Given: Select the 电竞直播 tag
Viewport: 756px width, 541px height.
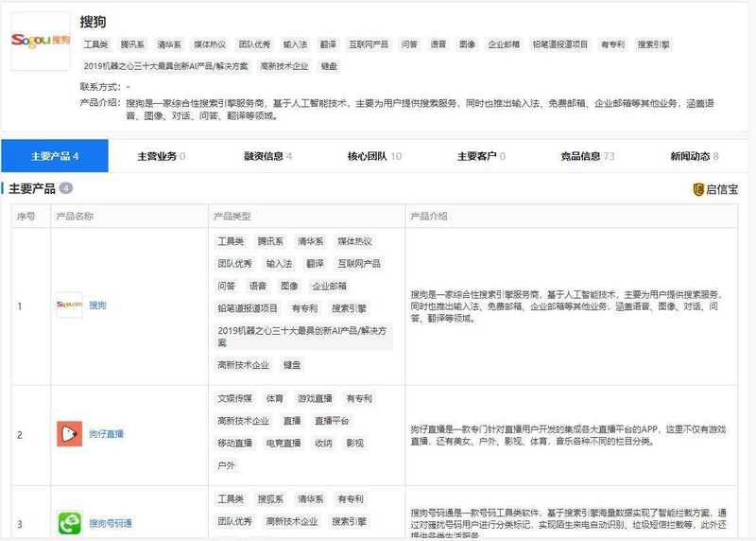Looking at the screenshot, I should point(283,443).
